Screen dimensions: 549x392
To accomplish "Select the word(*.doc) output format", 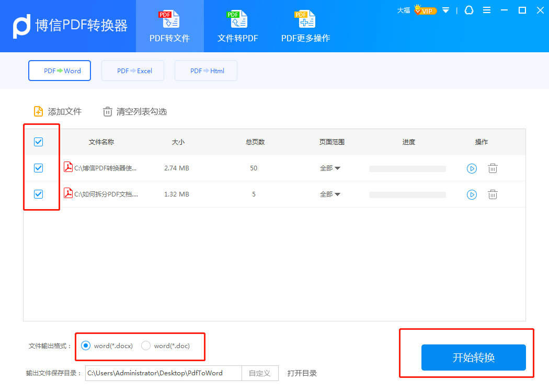I will (146, 345).
